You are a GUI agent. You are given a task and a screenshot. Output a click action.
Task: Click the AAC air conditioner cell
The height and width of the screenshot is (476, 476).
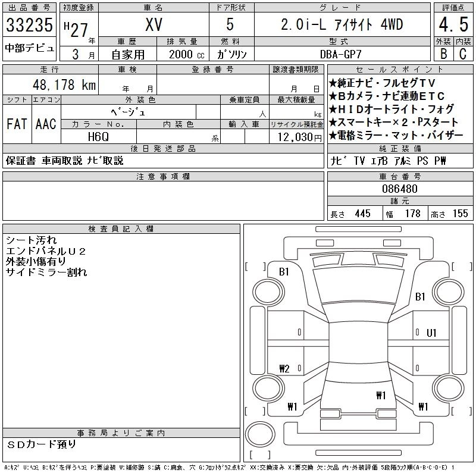[46, 124]
